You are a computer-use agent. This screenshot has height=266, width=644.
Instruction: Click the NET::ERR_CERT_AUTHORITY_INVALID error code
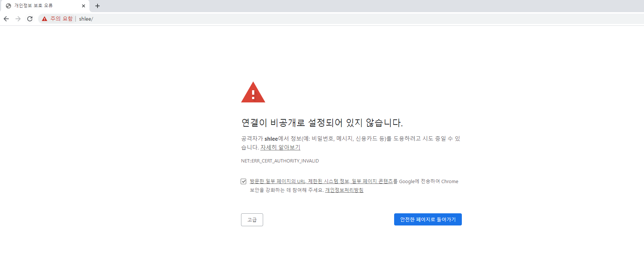pos(280,161)
